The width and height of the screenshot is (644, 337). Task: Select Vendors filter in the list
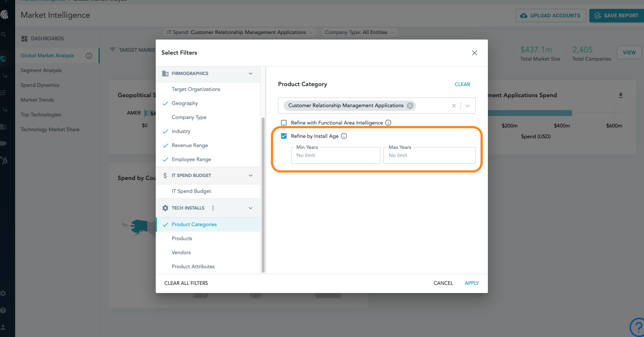tap(181, 252)
